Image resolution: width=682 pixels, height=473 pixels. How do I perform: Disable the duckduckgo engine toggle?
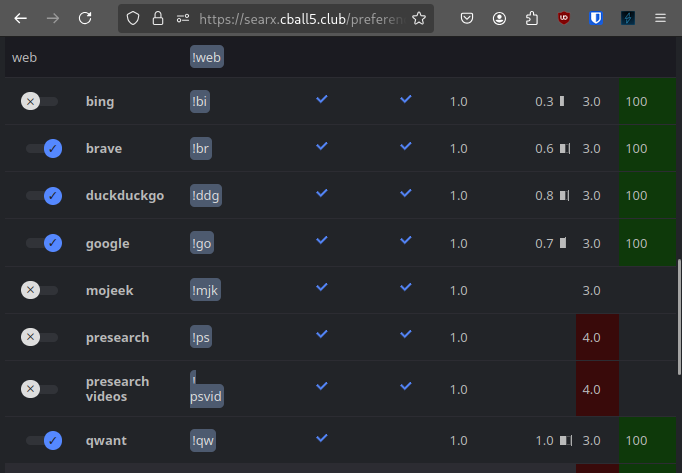43,195
